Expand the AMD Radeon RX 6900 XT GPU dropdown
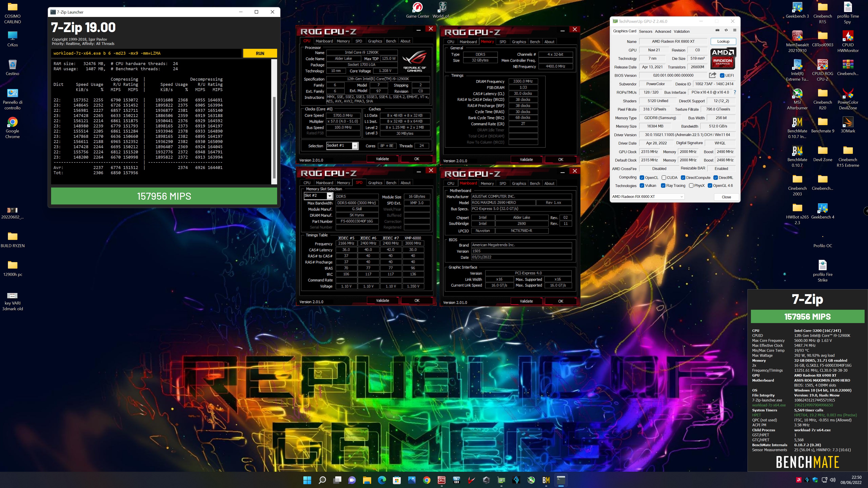The width and height of the screenshot is (868, 488). (648, 197)
